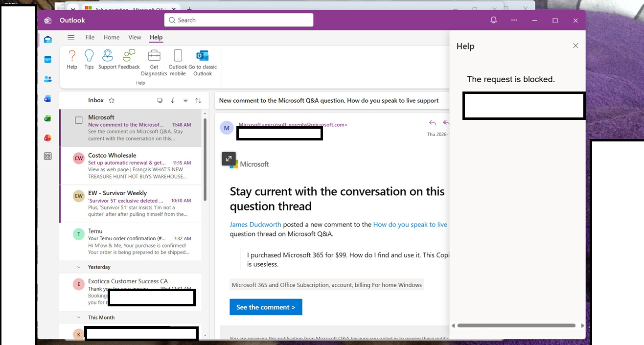Viewport: 644px width, 345px height.
Task: Open Tips from the Help ribbon
Action: (89, 60)
